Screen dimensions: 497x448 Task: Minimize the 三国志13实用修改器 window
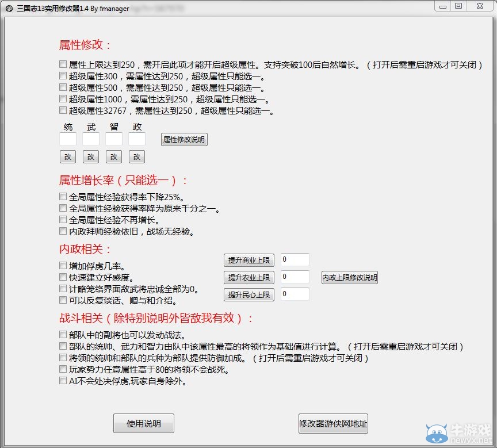[443, 6]
